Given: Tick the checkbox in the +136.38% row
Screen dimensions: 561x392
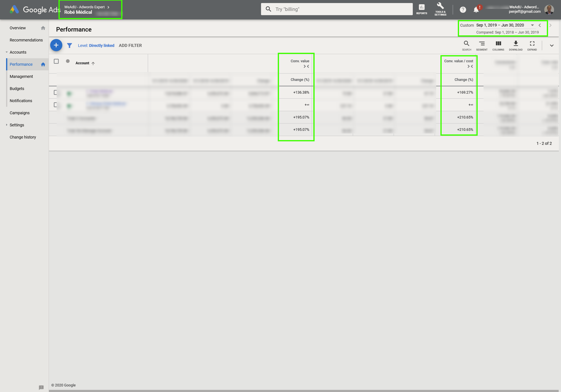Looking at the screenshot, I should pos(55,93).
